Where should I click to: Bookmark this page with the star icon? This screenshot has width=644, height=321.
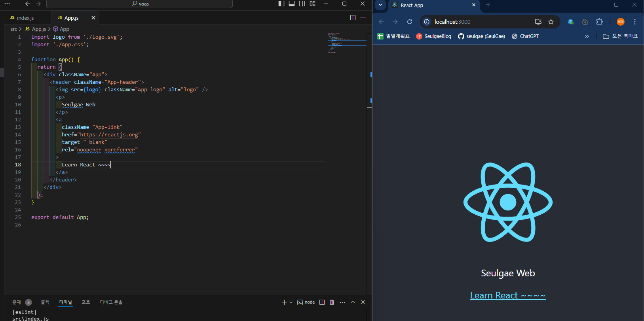point(551,22)
